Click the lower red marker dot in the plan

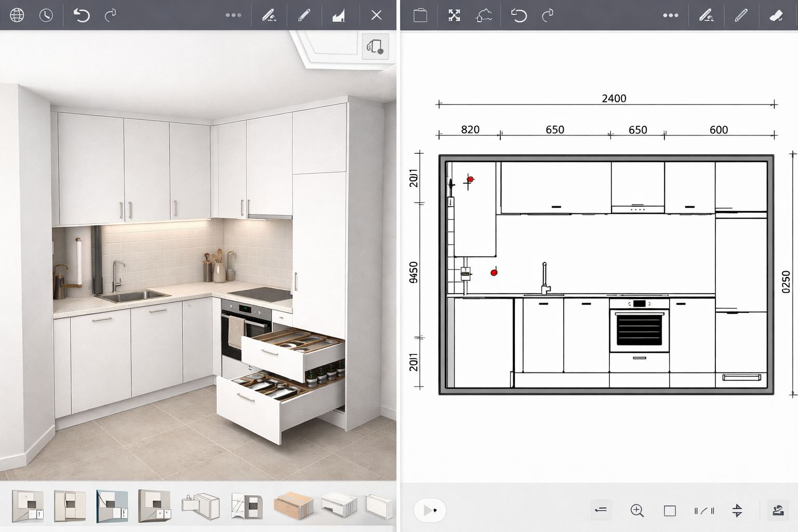(x=494, y=273)
